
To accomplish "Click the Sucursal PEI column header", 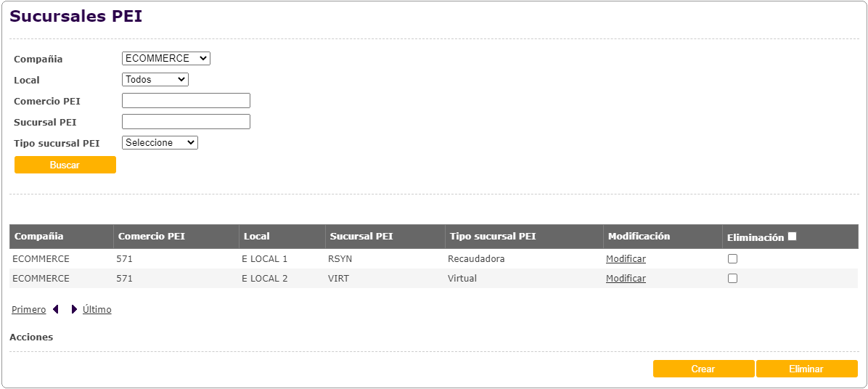I will click(361, 237).
